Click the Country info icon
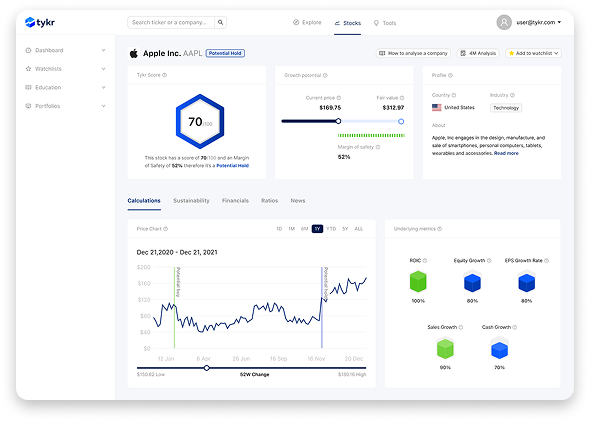The width and height of the screenshot is (590, 422). 454,95
